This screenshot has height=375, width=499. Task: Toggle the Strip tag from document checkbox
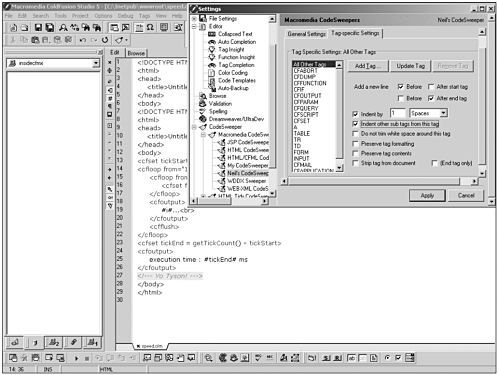355,163
